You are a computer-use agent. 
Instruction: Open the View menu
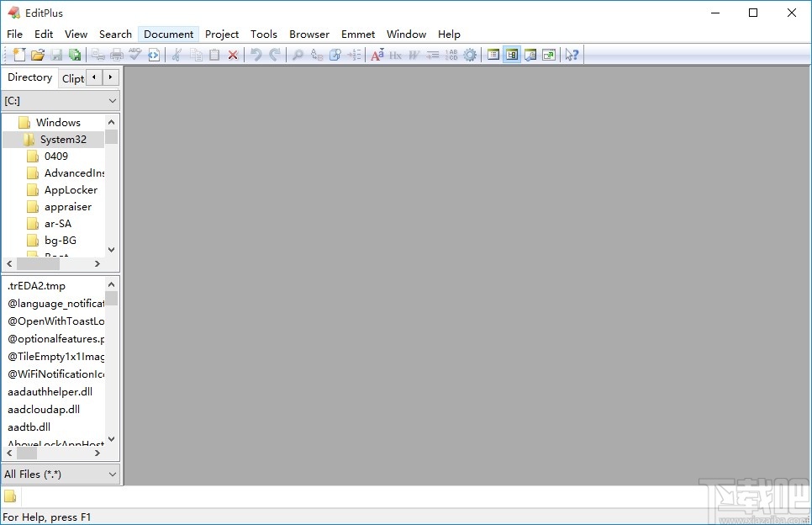click(76, 34)
